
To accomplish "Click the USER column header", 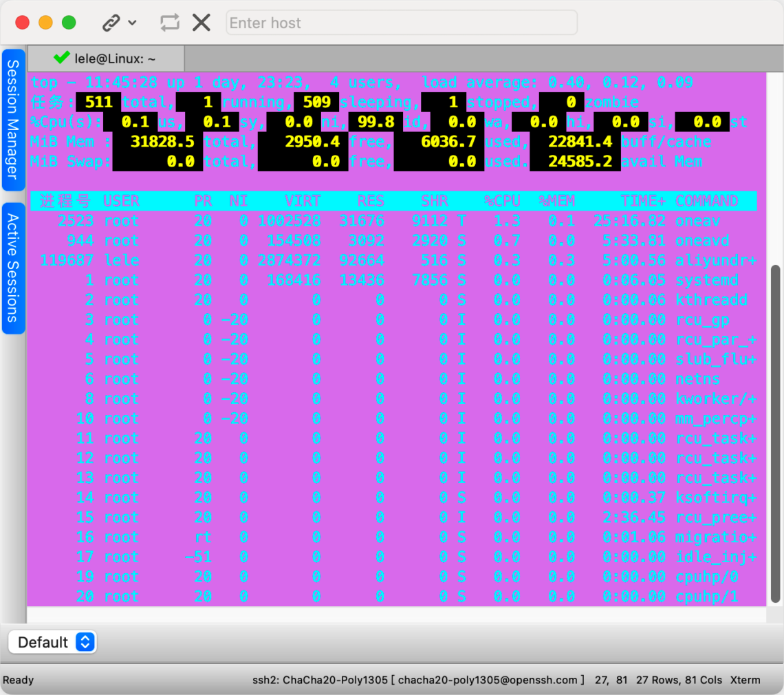I will [x=121, y=201].
